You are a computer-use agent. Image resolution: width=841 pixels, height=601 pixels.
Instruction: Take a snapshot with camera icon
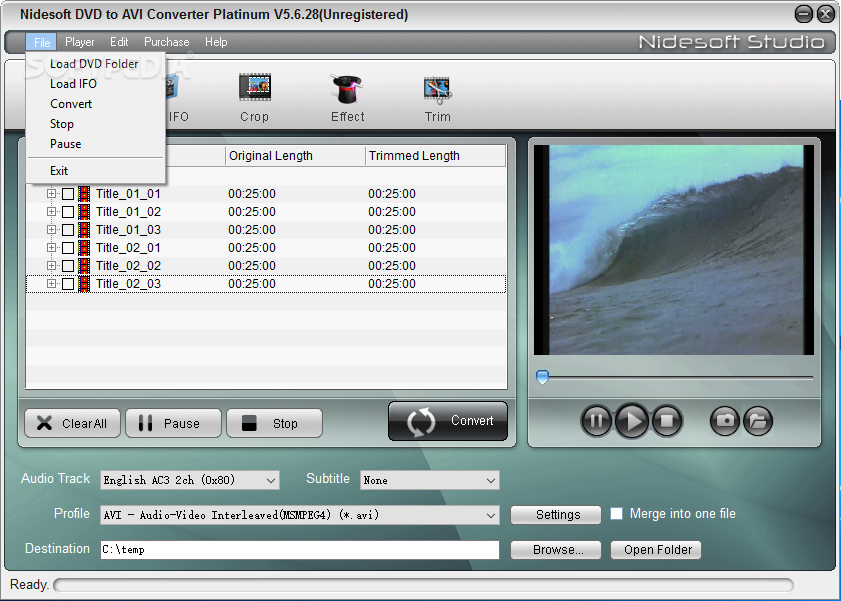point(725,421)
